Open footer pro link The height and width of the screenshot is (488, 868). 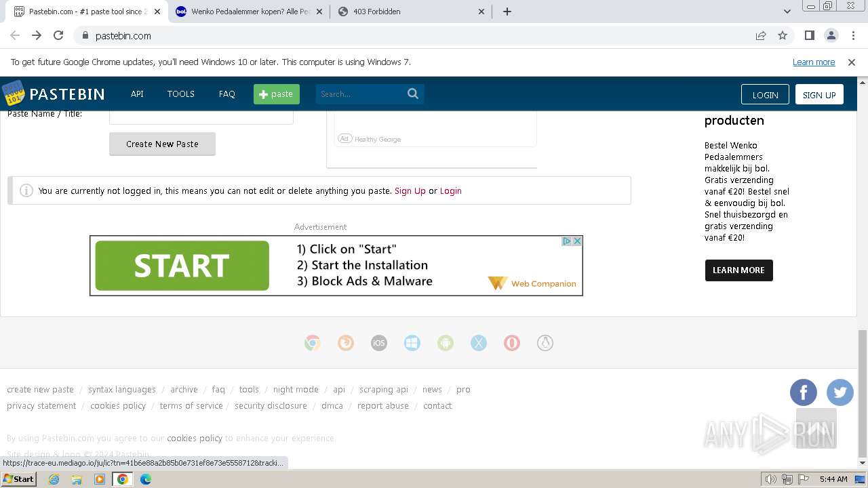pyautogui.click(x=463, y=390)
